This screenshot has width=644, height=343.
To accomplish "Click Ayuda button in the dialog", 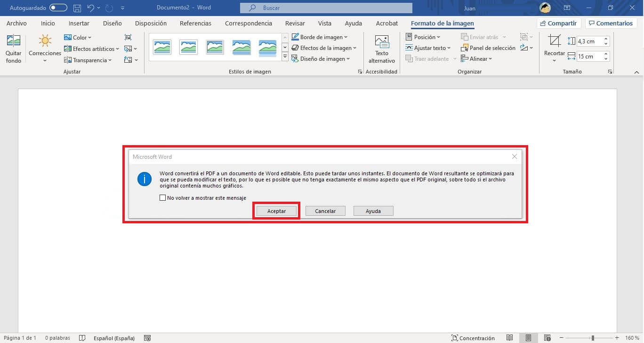I will click(x=373, y=211).
